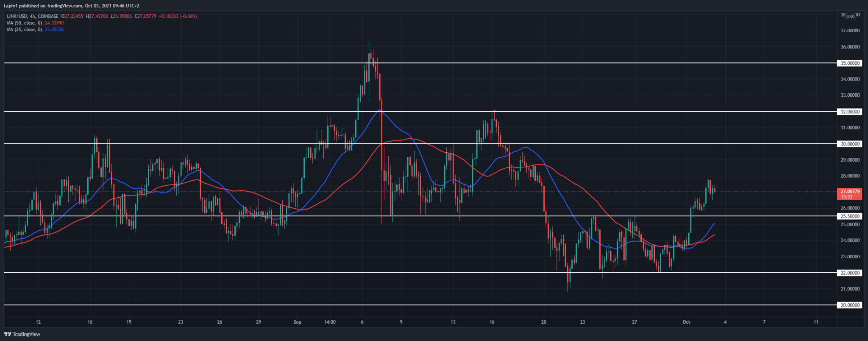Click the 20.00000 highlighted price label

tap(850, 305)
